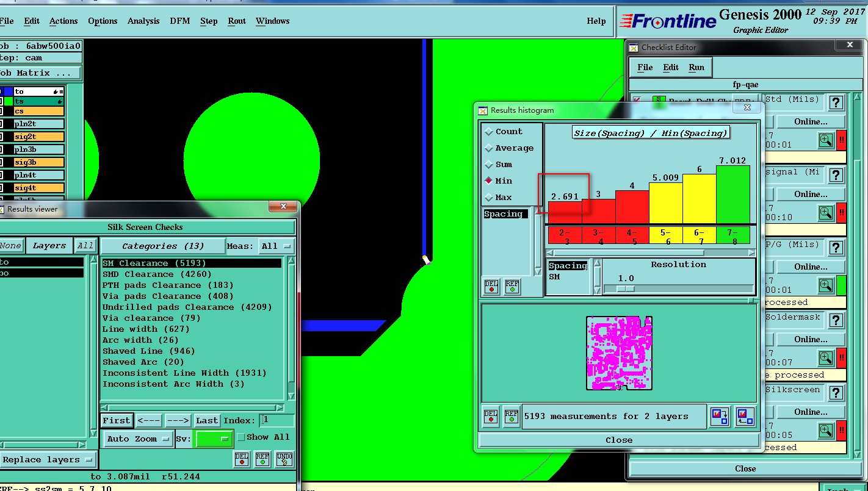Enable the Show All checkbox
The height and width of the screenshot is (491, 868).
(x=241, y=437)
